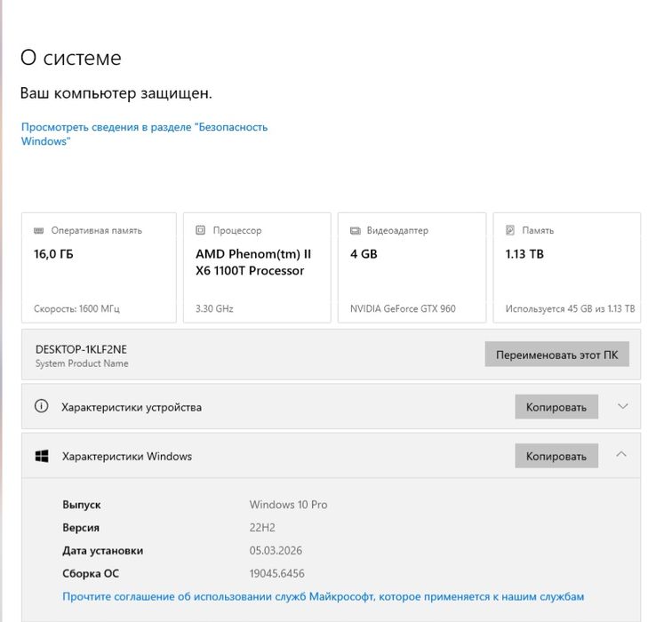672x622 pixels.
Task: Click the Процессор card label
Action: click(237, 230)
